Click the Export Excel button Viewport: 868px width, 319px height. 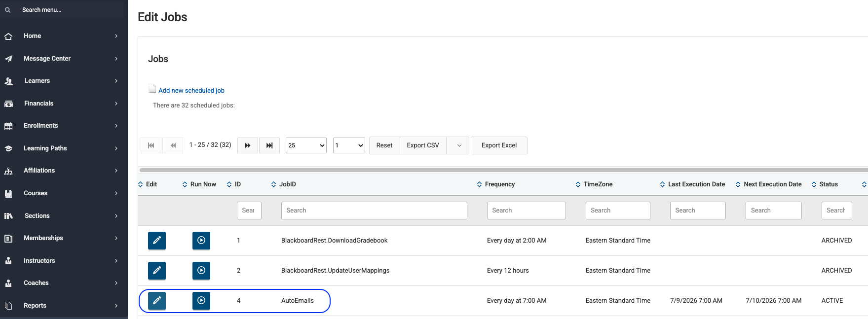(499, 145)
